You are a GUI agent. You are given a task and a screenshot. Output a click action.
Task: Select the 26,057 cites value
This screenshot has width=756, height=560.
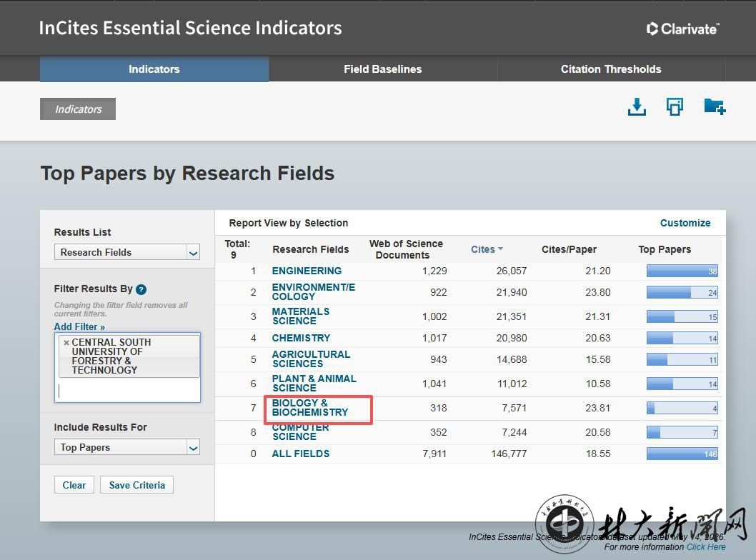(512, 271)
